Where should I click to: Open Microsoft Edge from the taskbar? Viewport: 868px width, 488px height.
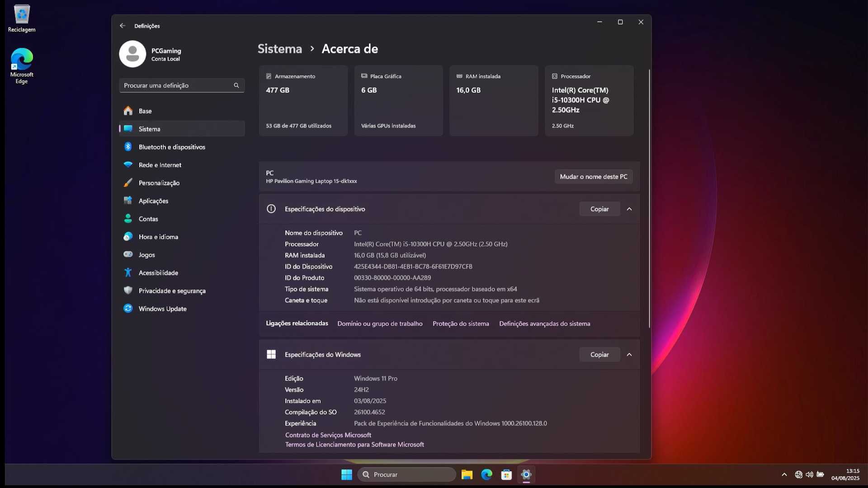click(x=487, y=474)
